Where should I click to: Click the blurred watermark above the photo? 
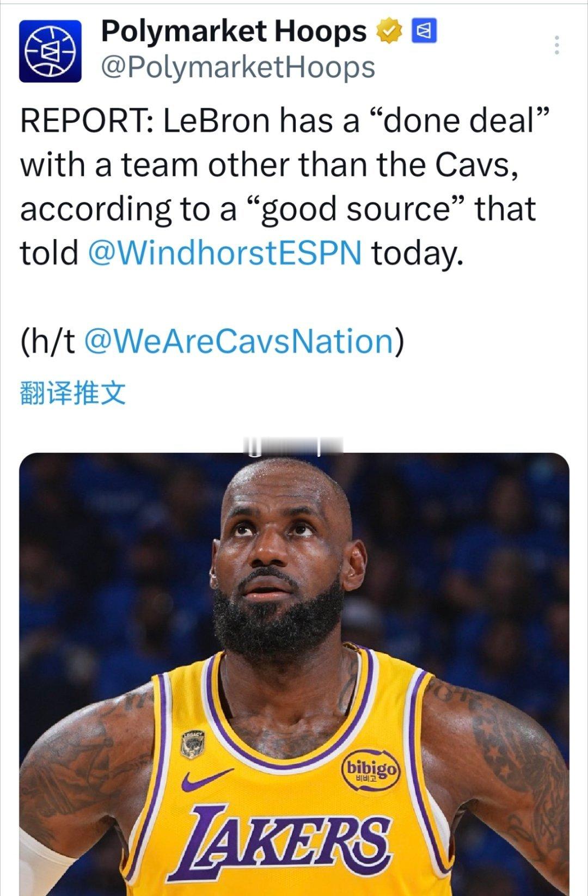click(x=293, y=446)
